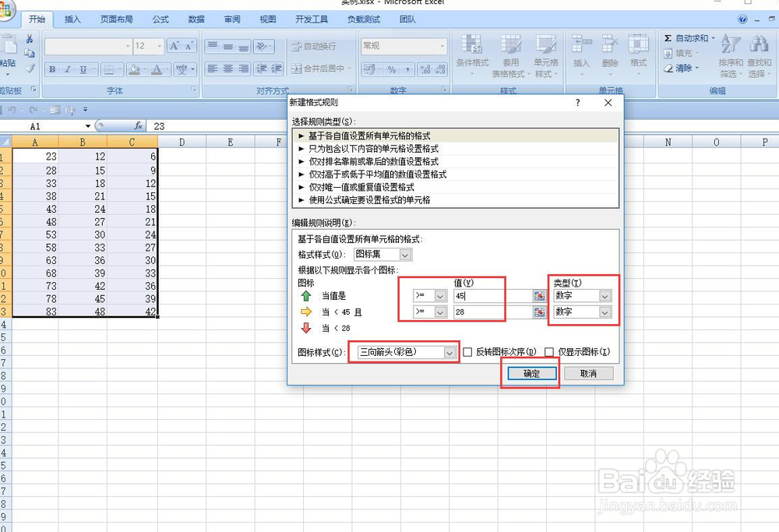This screenshot has width=779, height=532.
Task: Switch to the 数据 ribbon tab
Action: 196,19
